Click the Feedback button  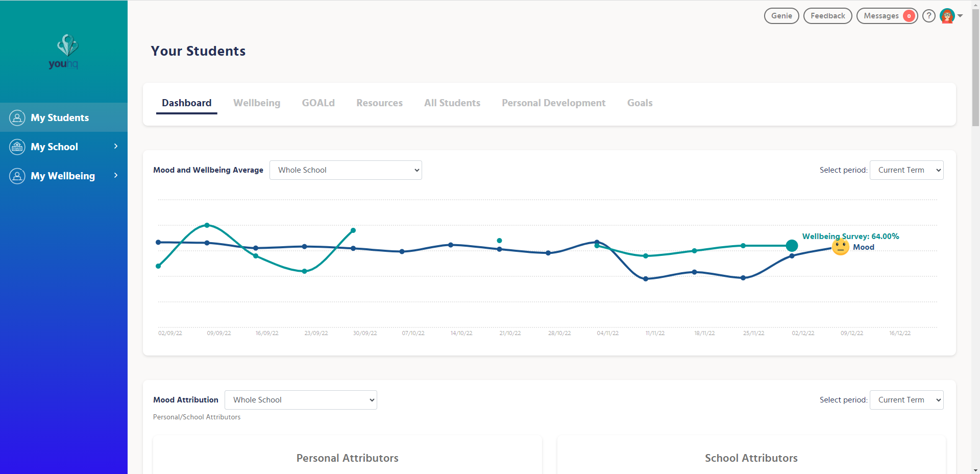pyautogui.click(x=827, y=16)
